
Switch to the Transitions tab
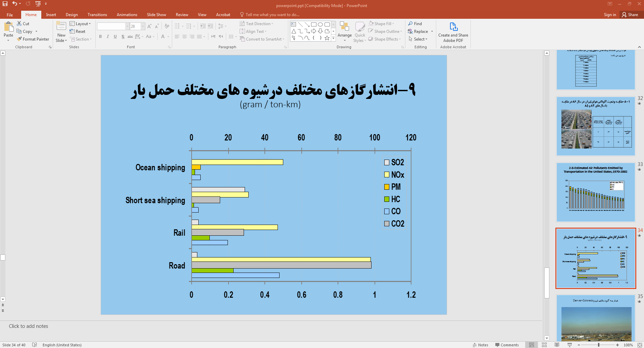pos(97,15)
